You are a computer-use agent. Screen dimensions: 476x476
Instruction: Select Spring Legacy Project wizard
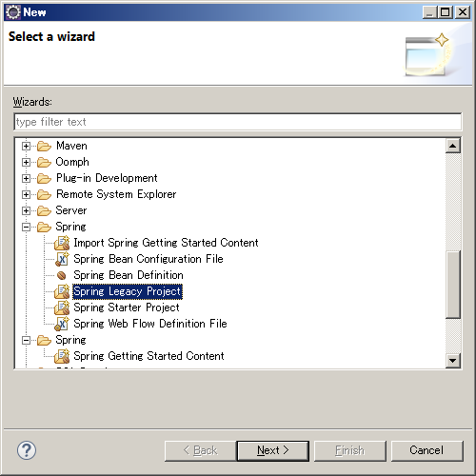point(128,291)
